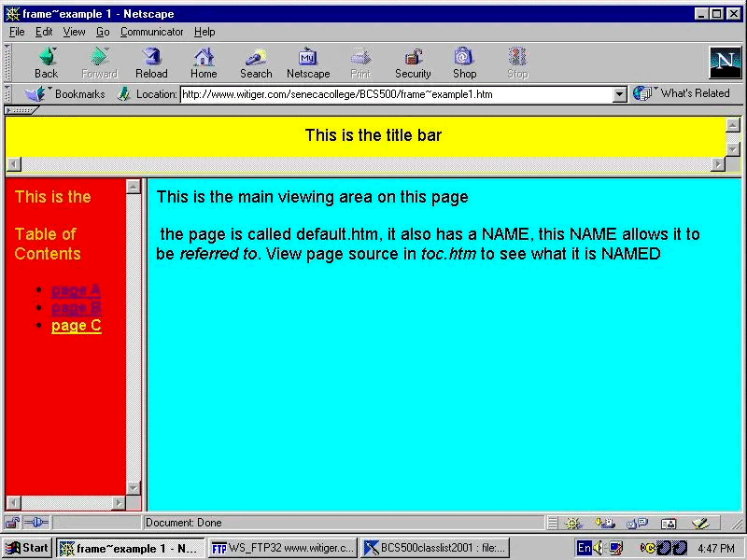The image size is (747, 560).
Task: Click the online/offline connection plug icon
Action: (x=35, y=523)
